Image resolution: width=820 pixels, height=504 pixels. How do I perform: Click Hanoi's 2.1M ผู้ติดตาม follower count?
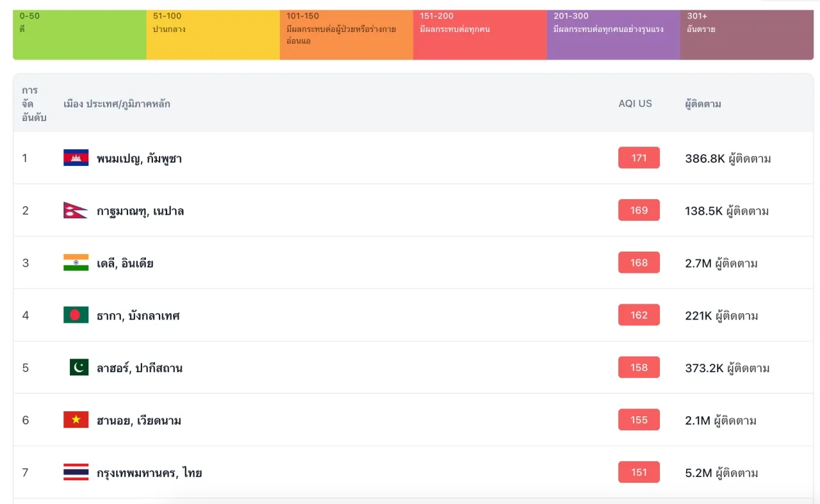pos(721,421)
